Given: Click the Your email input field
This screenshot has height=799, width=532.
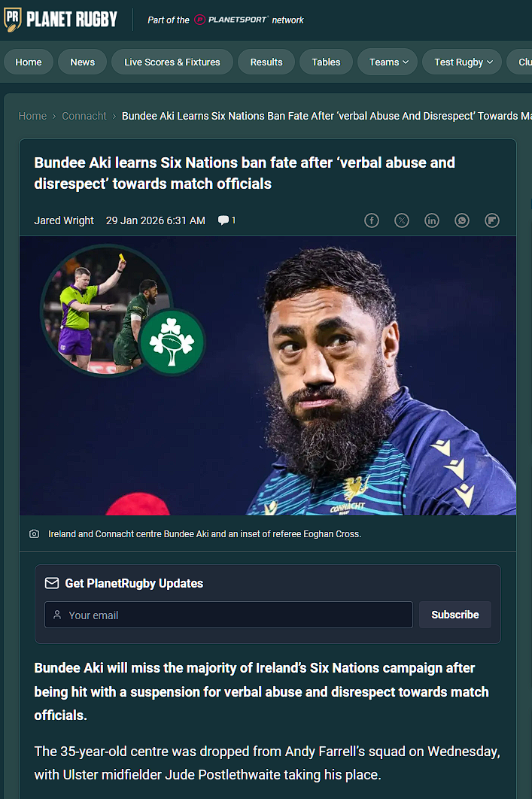Looking at the screenshot, I should coord(228,615).
